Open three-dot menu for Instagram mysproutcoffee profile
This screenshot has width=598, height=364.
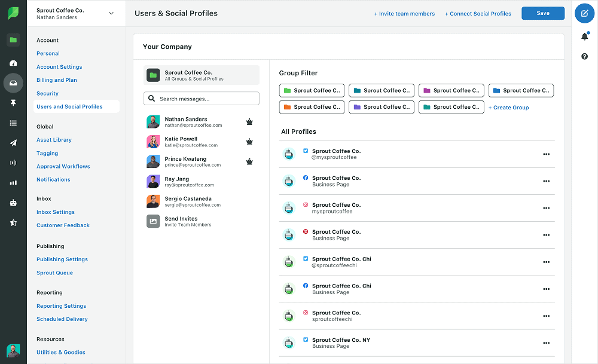point(546,208)
